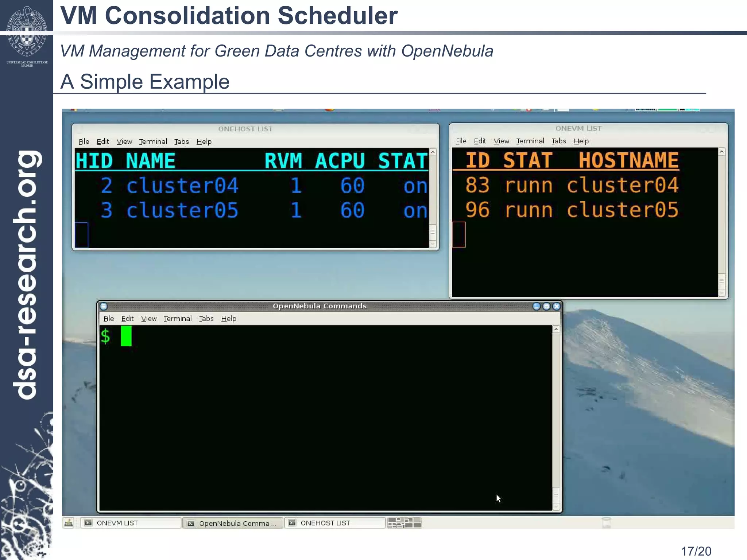Close the OpenNebula Commands window
This screenshot has height=560, width=747.
tap(556, 306)
